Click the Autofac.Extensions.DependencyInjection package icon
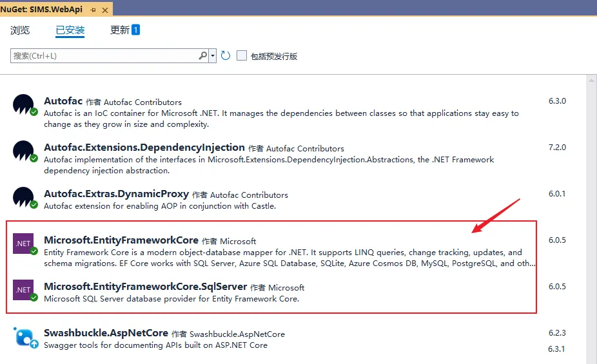The height and width of the screenshot is (364, 597). [24, 151]
